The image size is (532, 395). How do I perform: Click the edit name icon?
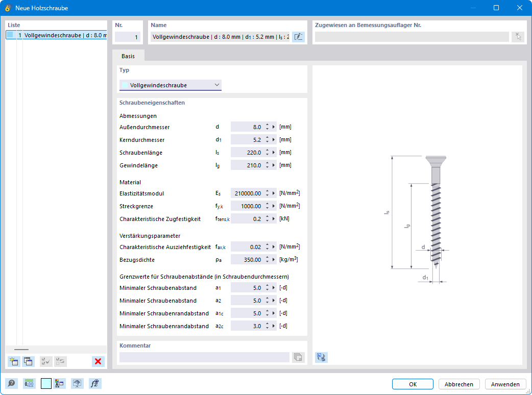298,37
